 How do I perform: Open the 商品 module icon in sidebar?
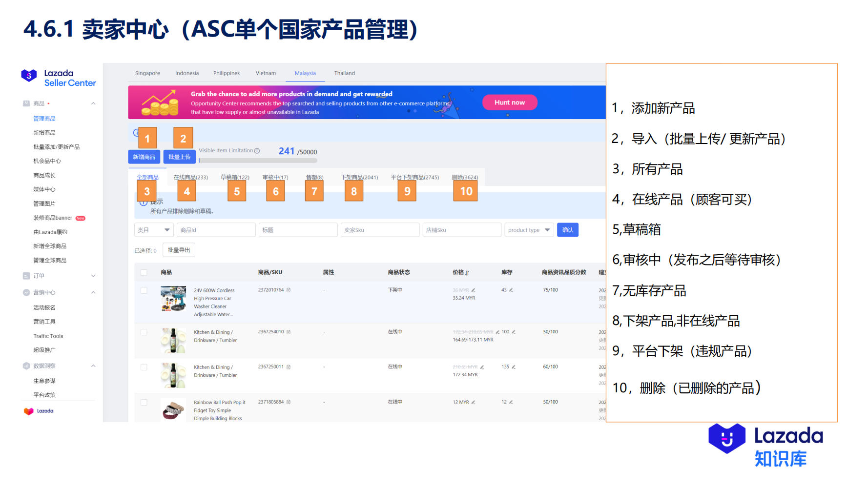pyautogui.click(x=26, y=103)
